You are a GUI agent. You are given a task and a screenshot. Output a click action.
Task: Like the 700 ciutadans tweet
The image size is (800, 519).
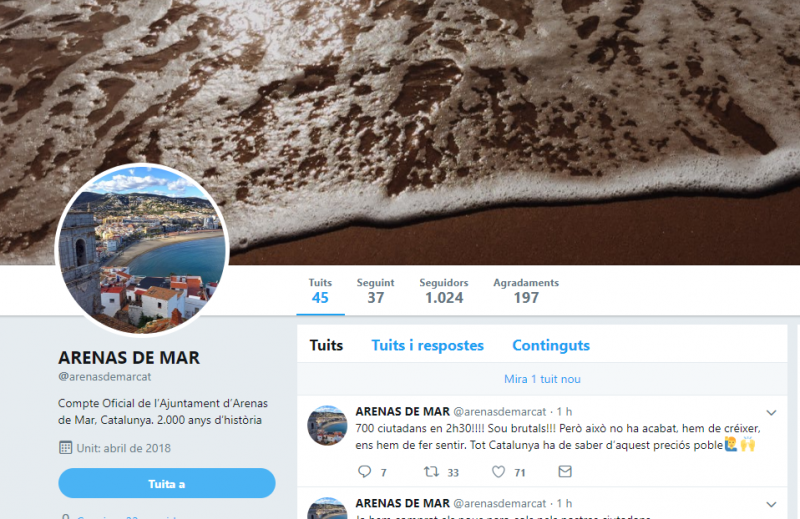(x=498, y=472)
